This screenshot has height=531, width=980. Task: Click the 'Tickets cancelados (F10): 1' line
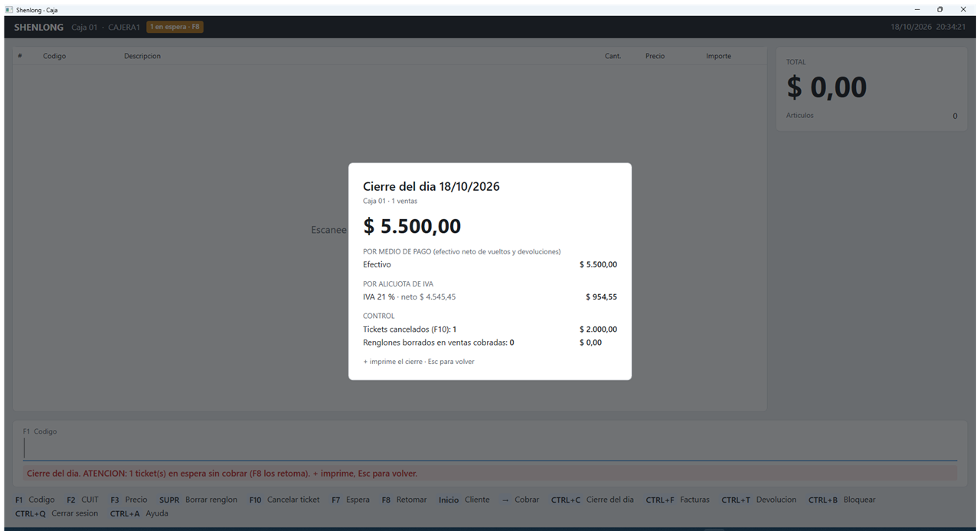tap(410, 329)
